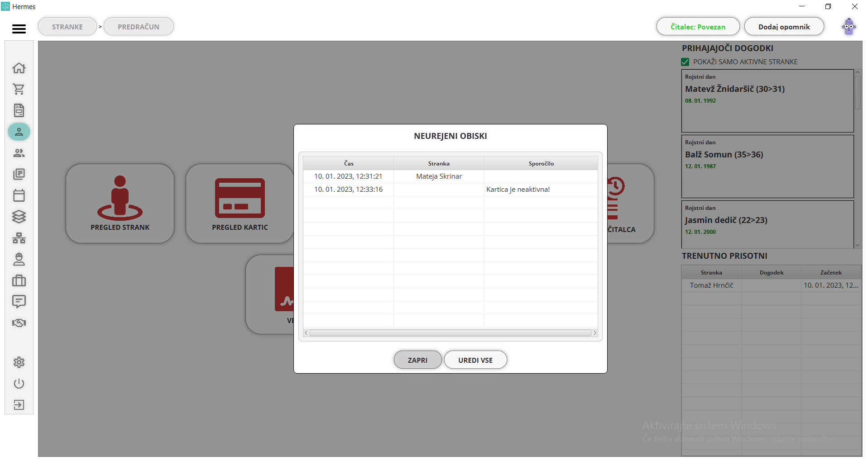Close the dialog with ZAPRI button

pyautogui.click(x=417, y=360)
